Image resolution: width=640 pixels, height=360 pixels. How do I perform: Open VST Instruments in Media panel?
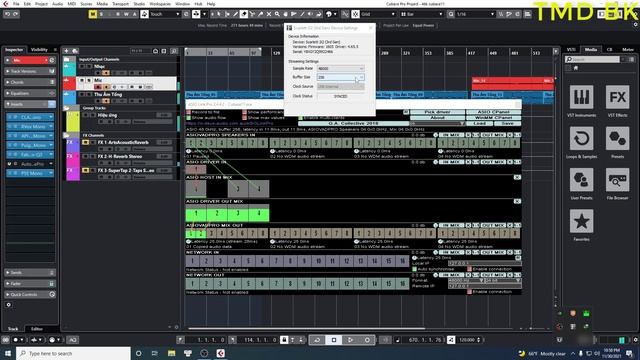(x=581, y=97)
